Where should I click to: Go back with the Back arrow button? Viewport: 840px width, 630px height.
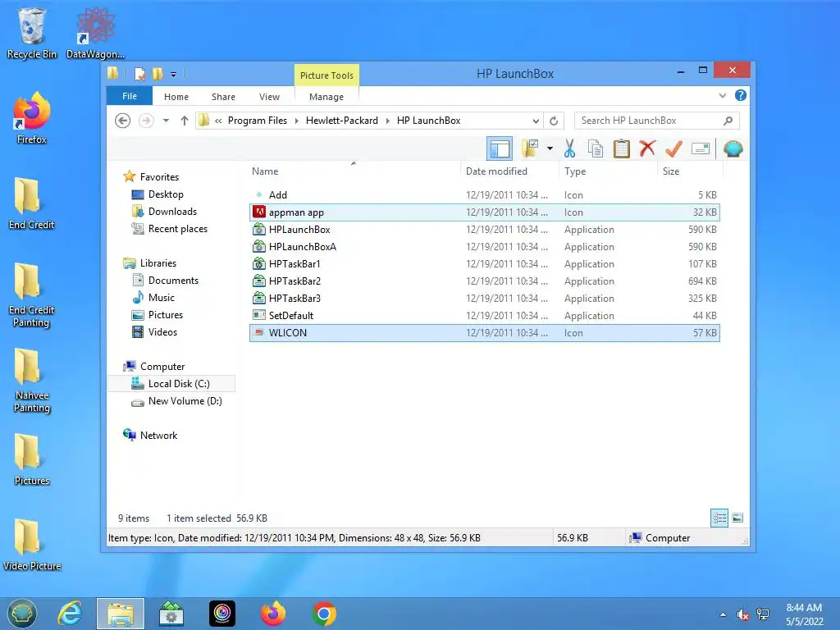click(x=123, y=121)
